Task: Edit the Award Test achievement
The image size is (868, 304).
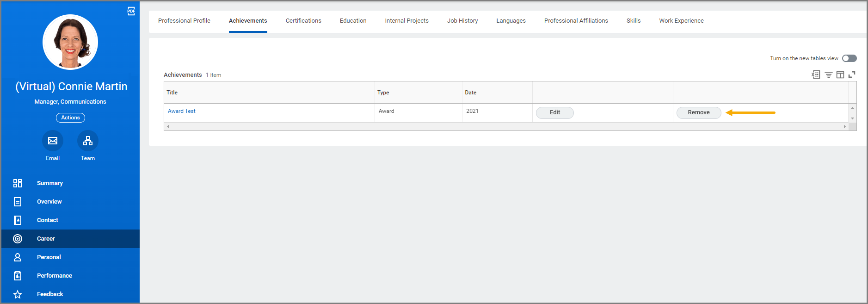Action: click(x=554, y=112)
